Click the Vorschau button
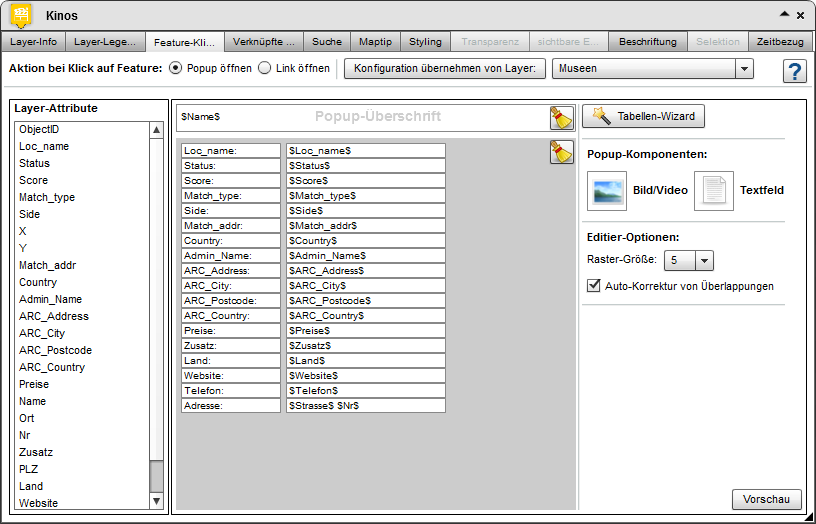 pos(767,500)
